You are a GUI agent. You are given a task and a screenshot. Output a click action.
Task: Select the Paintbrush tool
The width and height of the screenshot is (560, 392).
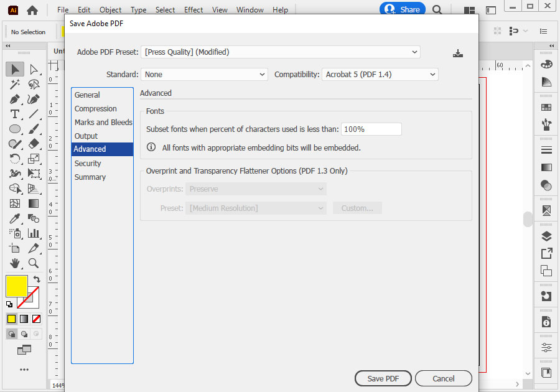(x=34, y=129)
